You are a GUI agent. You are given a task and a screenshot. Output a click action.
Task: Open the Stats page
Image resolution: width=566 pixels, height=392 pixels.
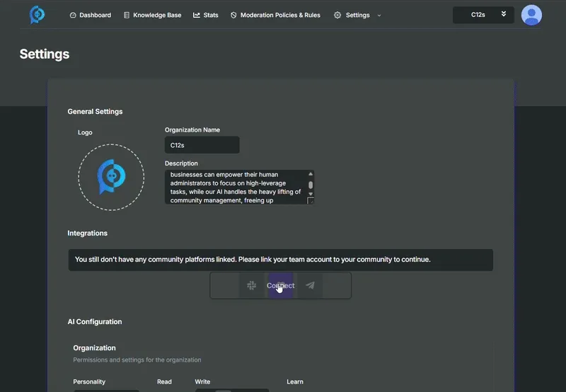(x=210, y=15)
